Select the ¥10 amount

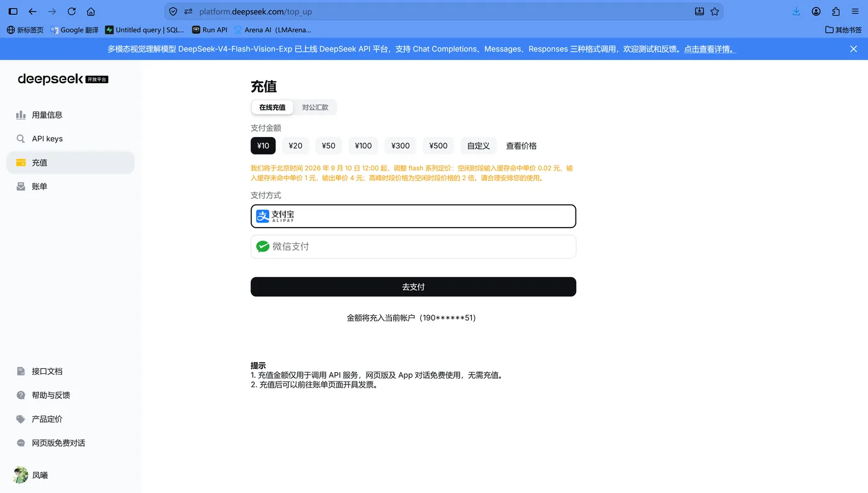263,146
